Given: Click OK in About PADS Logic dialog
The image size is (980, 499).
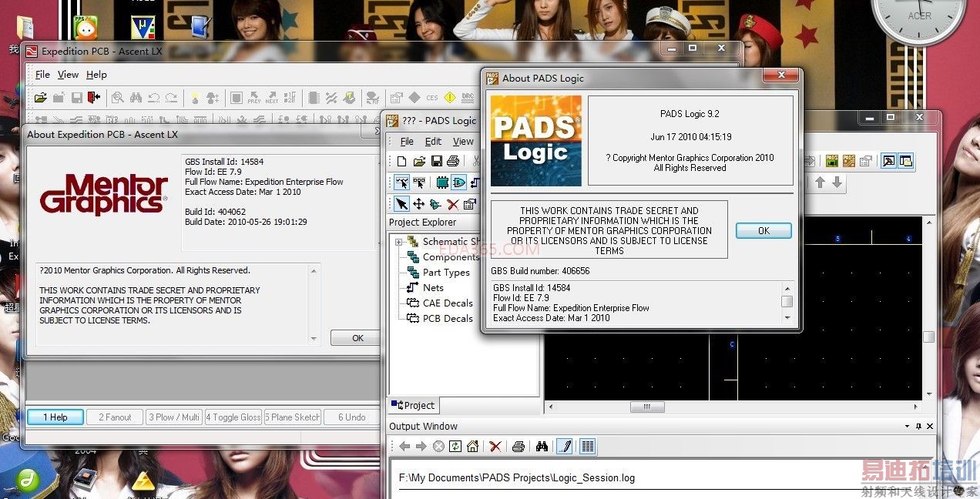Looking at the screenshot, I should [764, 230].
